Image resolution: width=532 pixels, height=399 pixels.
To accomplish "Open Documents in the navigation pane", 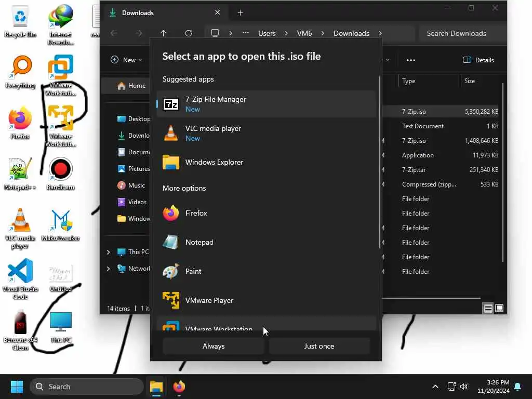I will (x=132, y=152).
